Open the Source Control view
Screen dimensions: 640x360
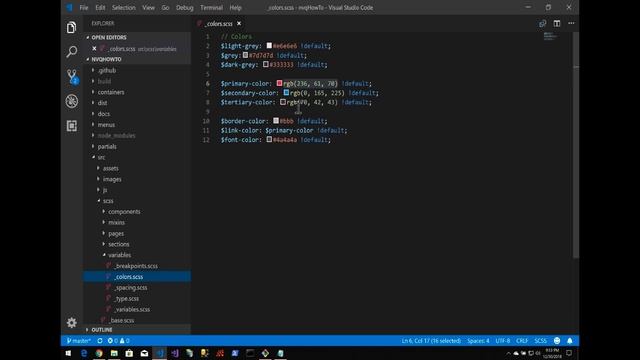pyautogui.click(x=72, y=76)
